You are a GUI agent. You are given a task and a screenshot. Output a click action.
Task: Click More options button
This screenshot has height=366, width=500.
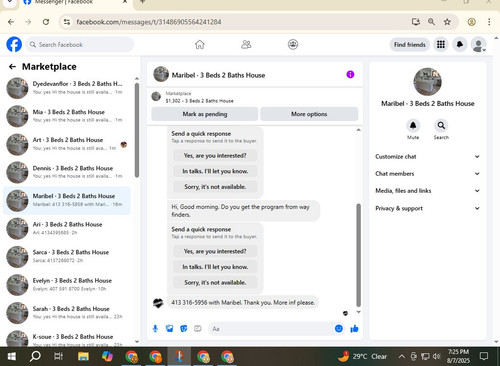click(x=309, y=114)
